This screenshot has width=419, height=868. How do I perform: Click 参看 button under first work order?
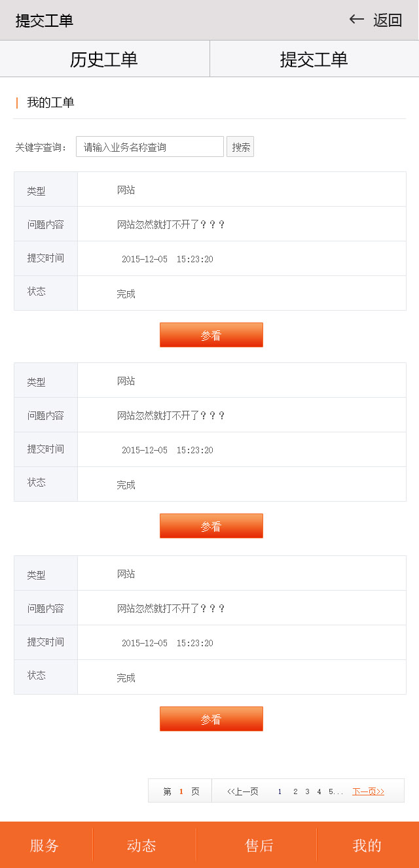(211, 335)
